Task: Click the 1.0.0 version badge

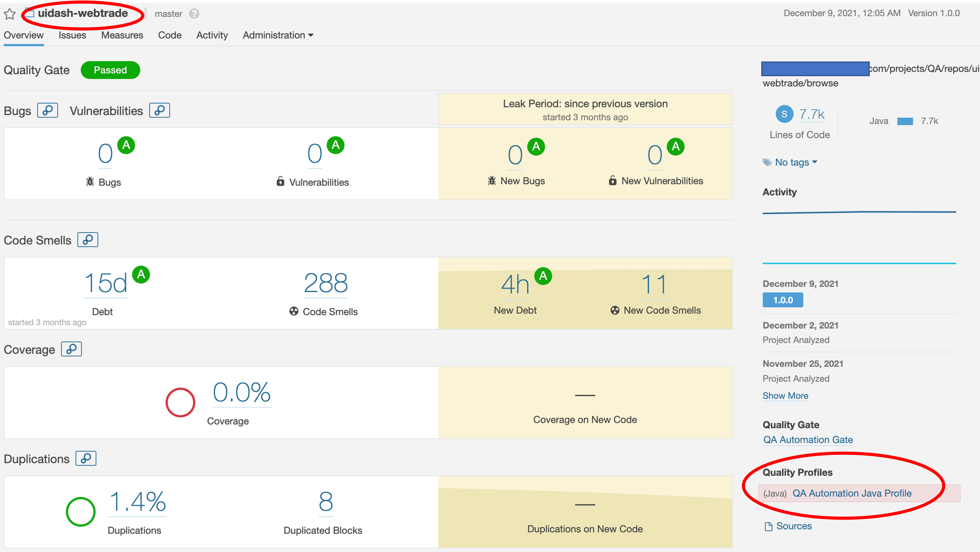Action: point(783,300)
